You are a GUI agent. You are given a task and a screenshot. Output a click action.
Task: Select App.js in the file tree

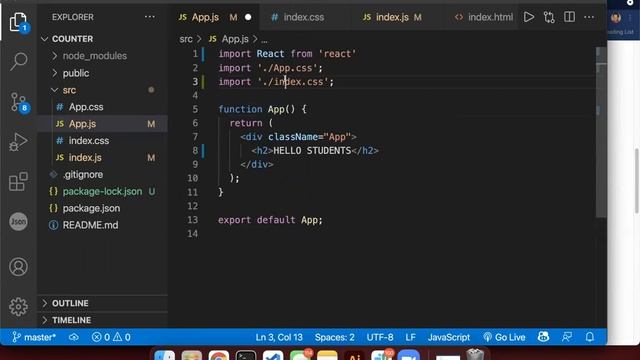[x=102, y=124]
